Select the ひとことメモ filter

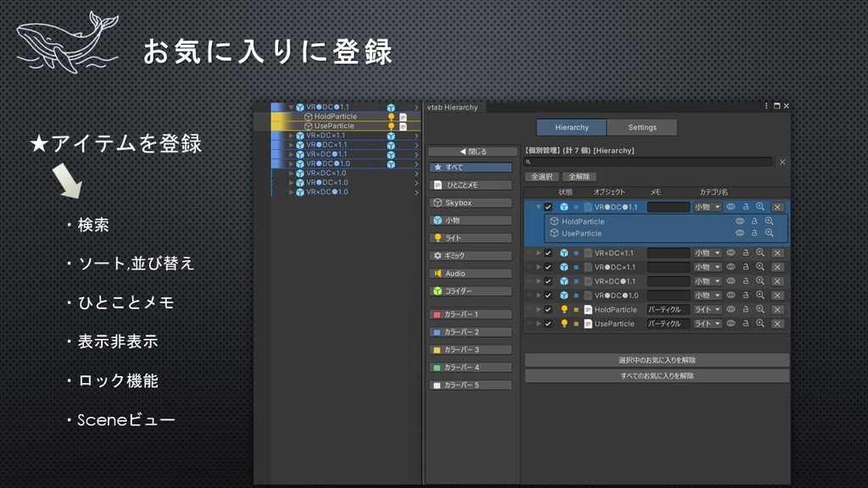pos(470,185)
